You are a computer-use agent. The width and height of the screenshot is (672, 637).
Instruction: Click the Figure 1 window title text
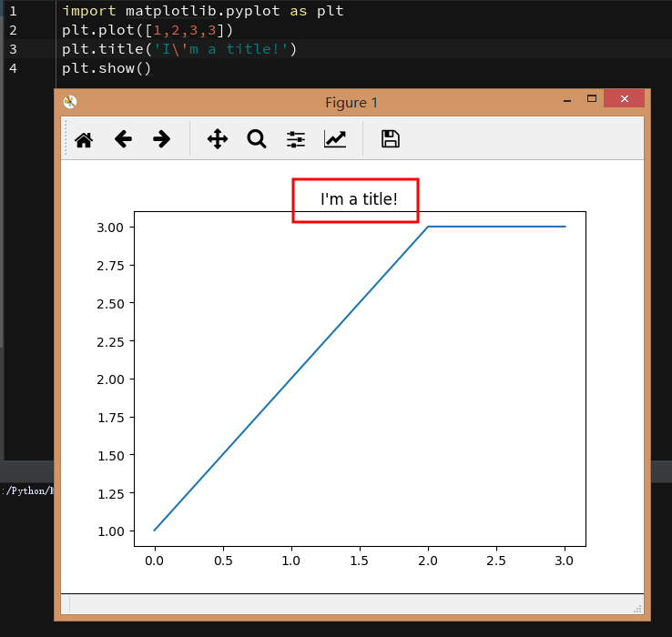[x=351, y=103]
